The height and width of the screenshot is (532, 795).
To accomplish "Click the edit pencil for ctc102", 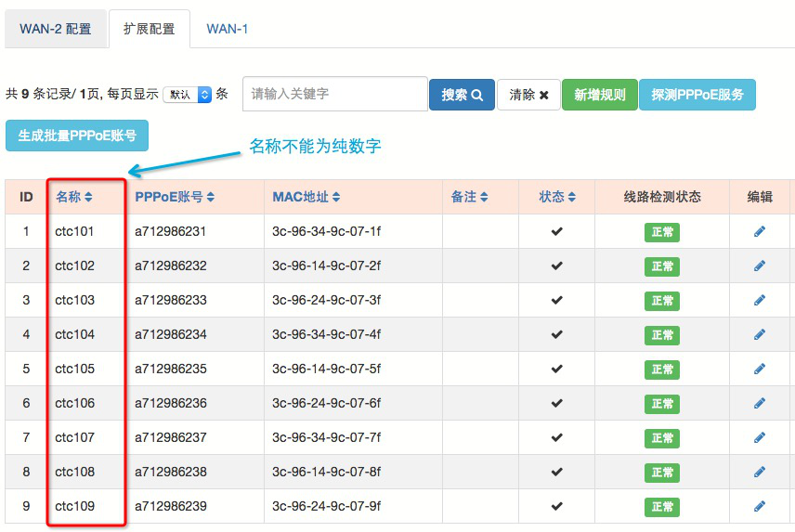I will coord(760,266).
